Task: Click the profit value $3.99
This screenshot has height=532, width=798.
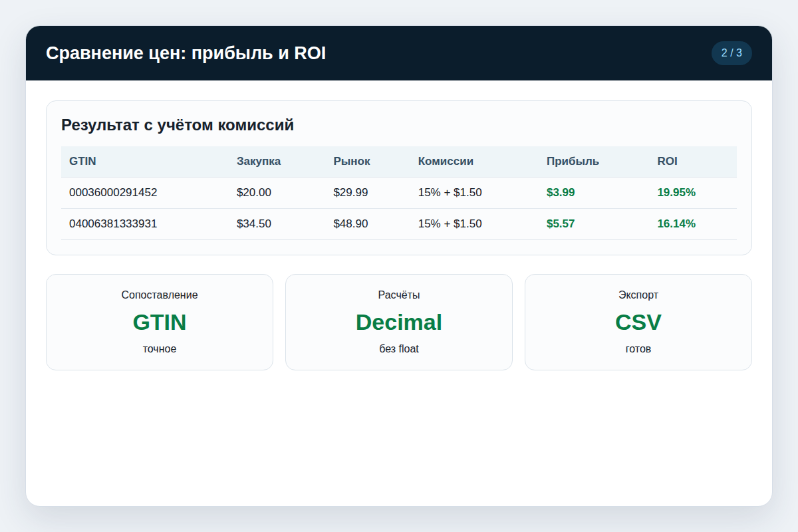Action: (x=561, y=193)
